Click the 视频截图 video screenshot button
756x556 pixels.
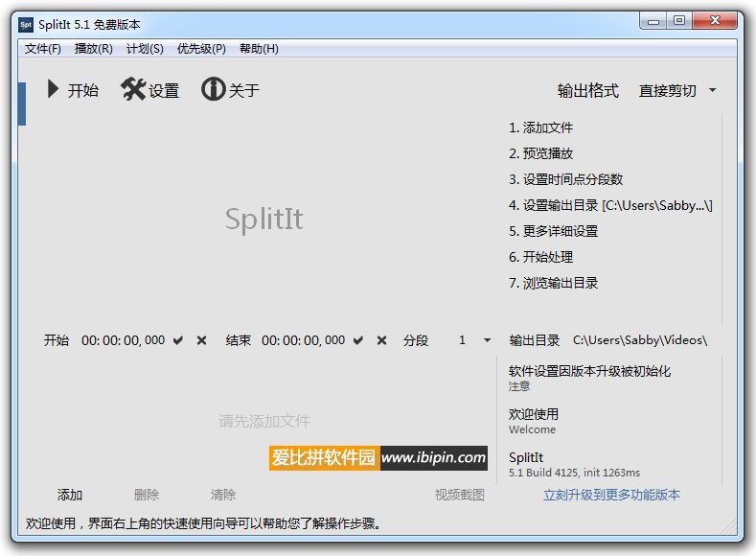tap(460, 495)
